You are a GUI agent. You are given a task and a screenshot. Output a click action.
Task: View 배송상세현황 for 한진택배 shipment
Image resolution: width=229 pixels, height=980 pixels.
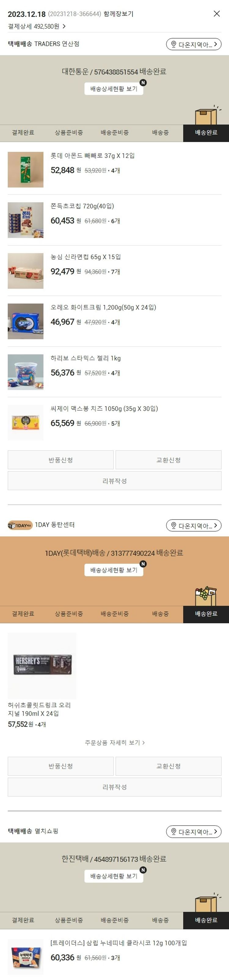click(114, 876)
